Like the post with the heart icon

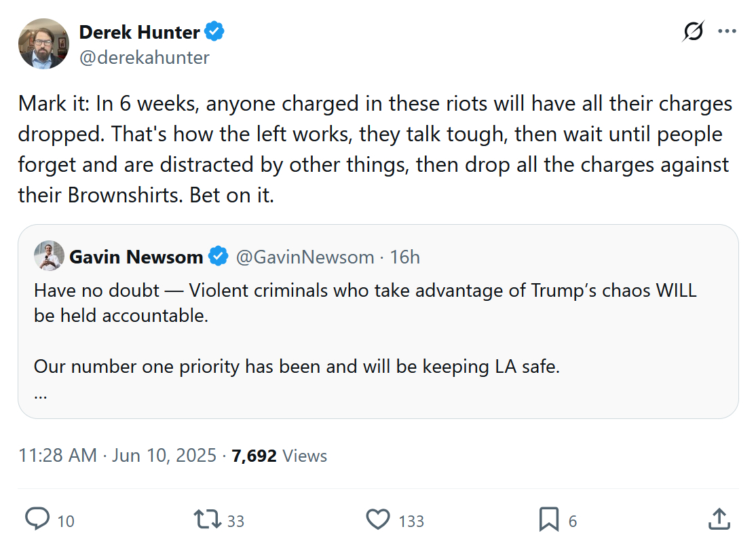(378, 520)
